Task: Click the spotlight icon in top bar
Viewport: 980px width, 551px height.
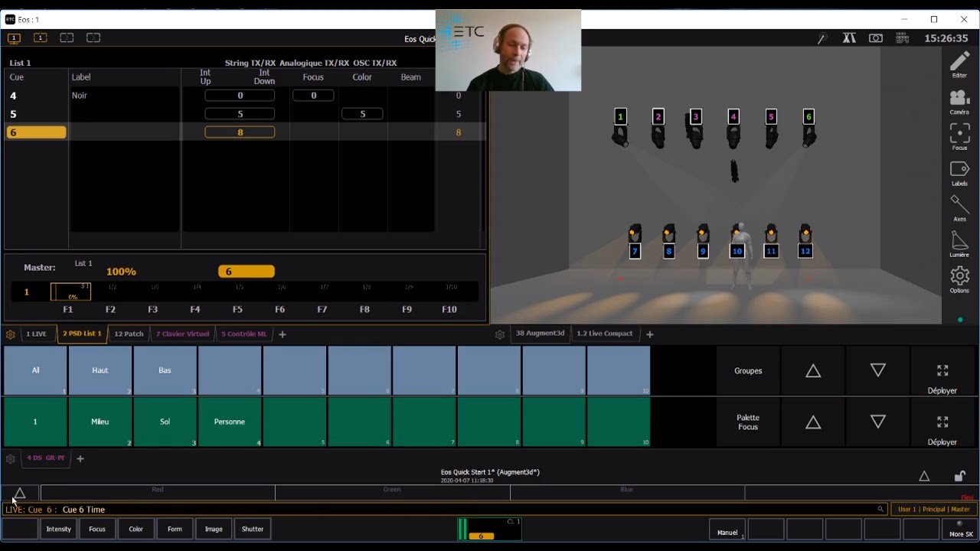Action: (822, 38)
